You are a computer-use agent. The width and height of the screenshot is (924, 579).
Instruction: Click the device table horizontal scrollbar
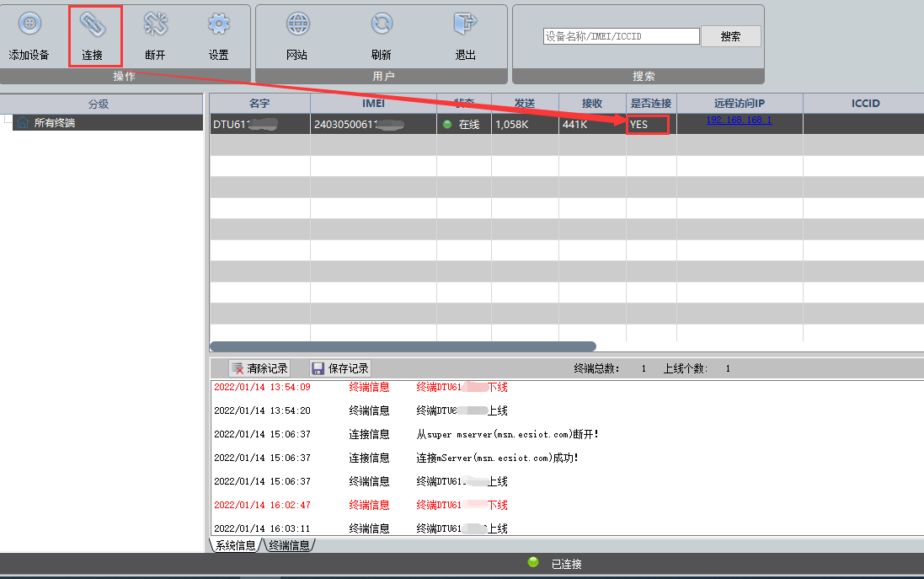[x=403, y=346]
